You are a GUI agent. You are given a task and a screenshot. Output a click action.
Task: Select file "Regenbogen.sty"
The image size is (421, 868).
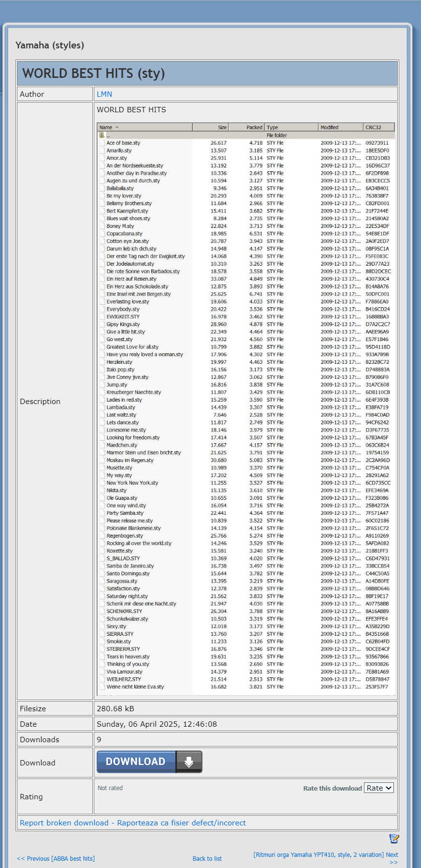[125, 536]
